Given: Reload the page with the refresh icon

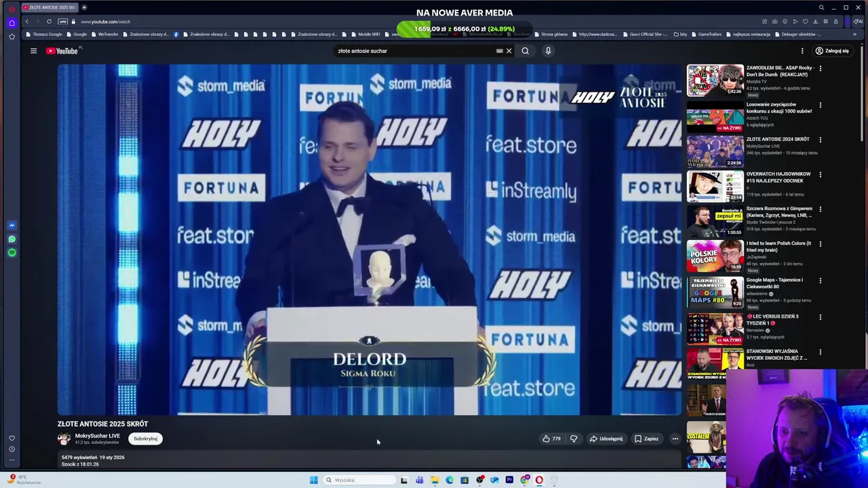Looking at the screenshot, I should pos(49,22).
